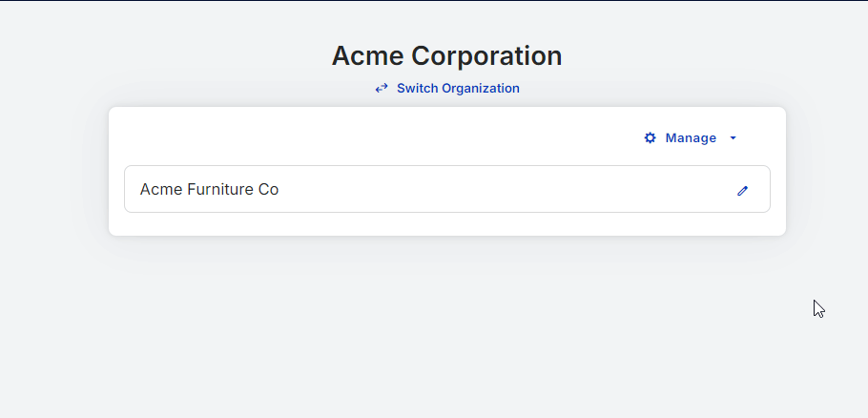
Task: Click the gear icon next to Manage
Action: 650,137
